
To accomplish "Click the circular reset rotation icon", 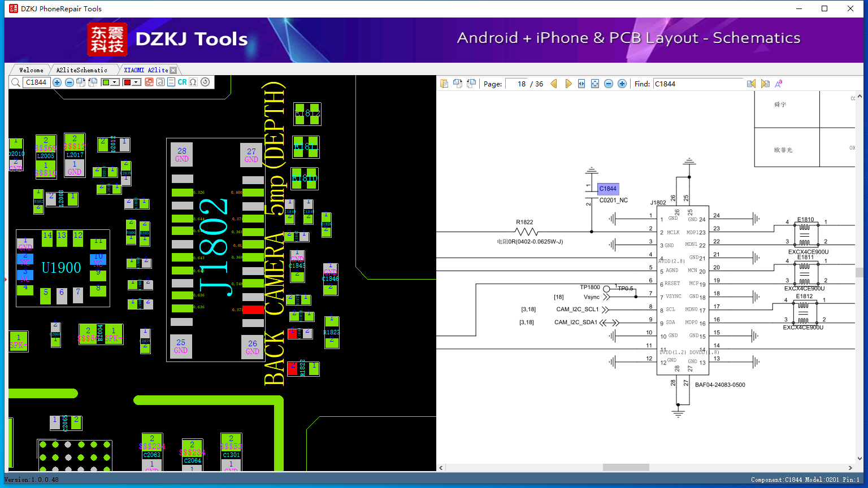I will [205, 82].
